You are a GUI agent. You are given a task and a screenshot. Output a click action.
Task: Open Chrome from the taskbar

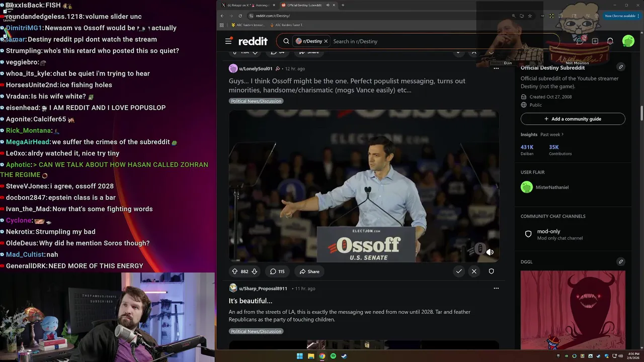322,356
